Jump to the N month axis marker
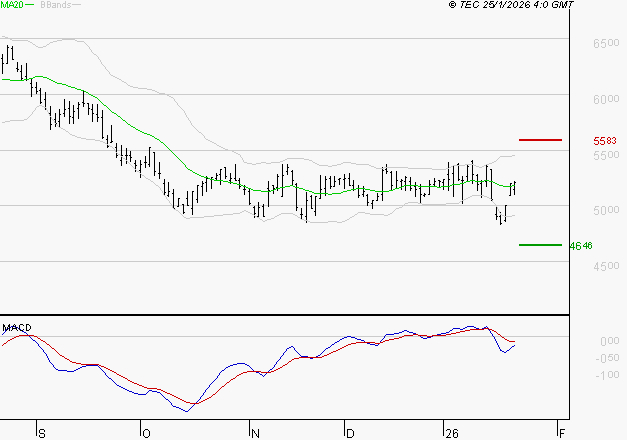 pyautogui.click(x=255, y=432)
